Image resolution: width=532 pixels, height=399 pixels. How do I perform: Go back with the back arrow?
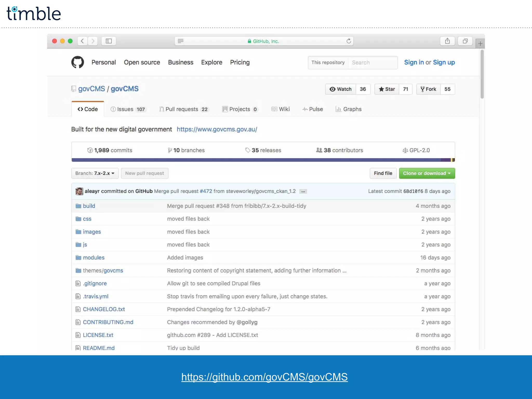[x=82, y=41]
